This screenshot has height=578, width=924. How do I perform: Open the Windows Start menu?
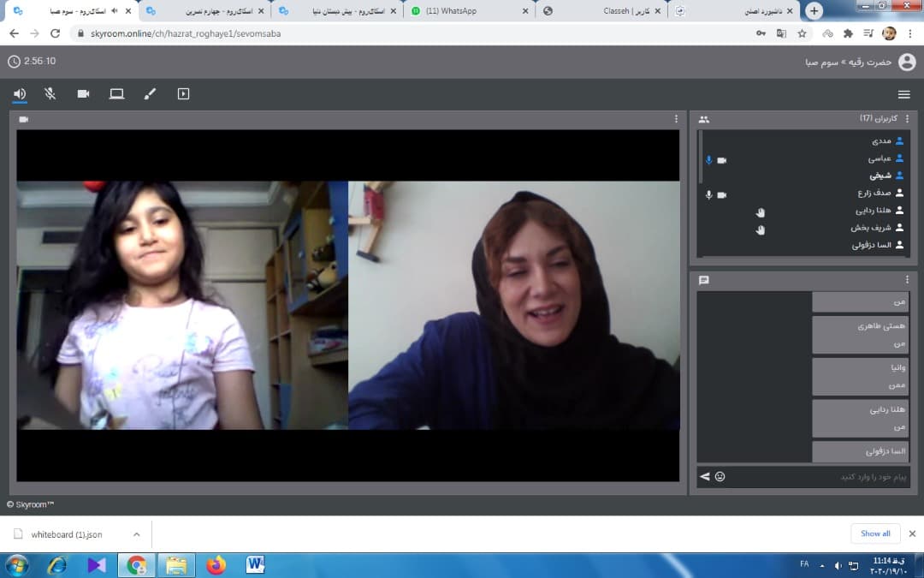(16, 565)
